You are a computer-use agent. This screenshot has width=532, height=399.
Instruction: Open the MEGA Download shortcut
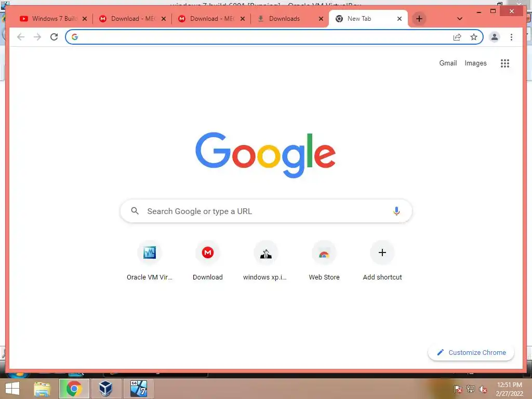coord(208,261)
